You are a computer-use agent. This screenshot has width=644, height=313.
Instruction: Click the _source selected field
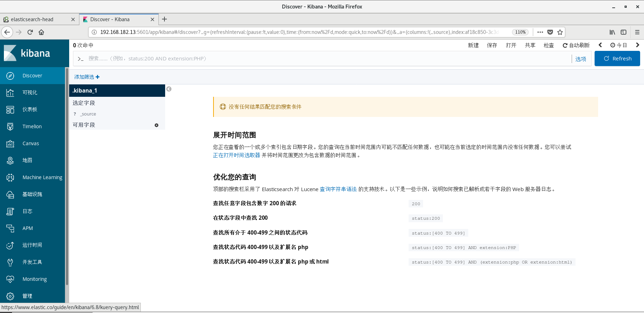click(x=88, y=114)
